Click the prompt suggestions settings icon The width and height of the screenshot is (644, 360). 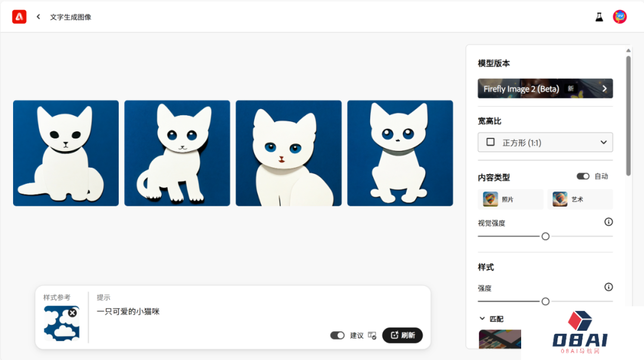[x=372, y=336]
